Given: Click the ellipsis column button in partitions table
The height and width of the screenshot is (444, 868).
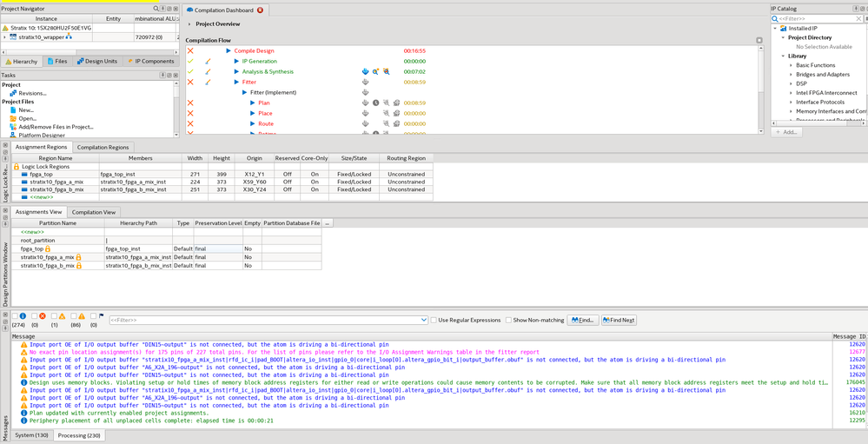Looking at the screenshot, I should tap(328, 223).
